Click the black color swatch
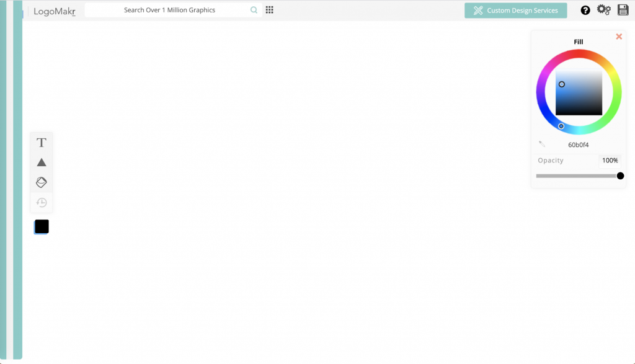Screen dimensions: 635x364 coord(42,226)
